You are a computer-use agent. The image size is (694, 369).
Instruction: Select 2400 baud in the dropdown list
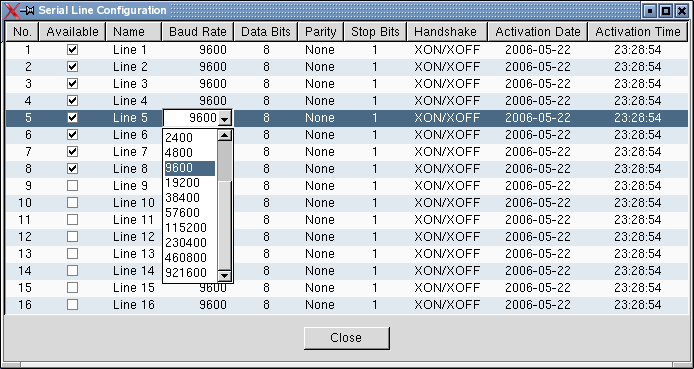tap(190, 138)
